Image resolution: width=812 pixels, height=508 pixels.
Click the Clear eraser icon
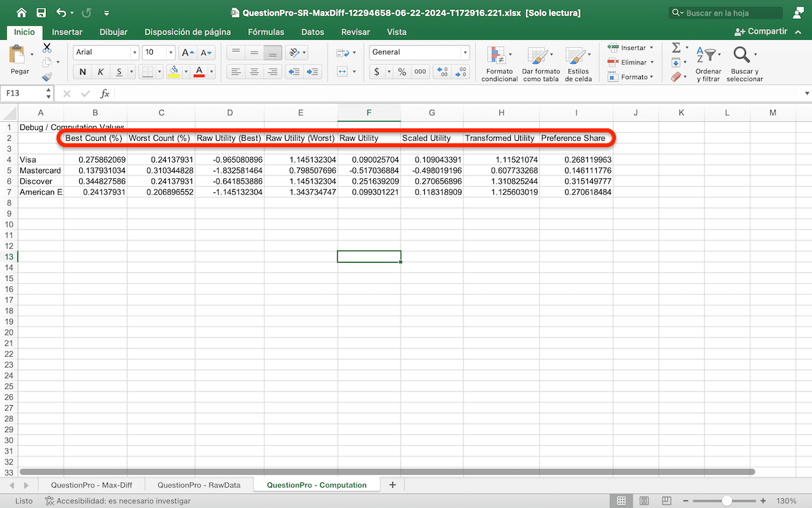pyautogui.click(x=675, y=77)
